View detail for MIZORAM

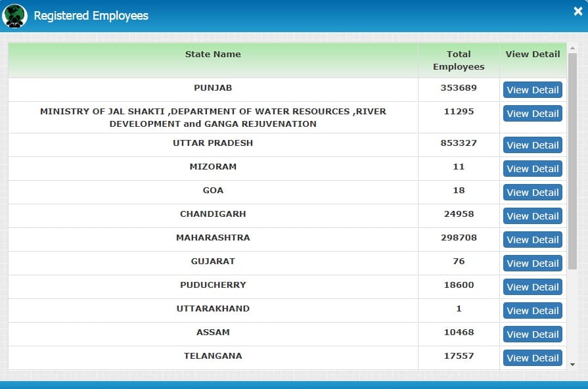[533, 168]
